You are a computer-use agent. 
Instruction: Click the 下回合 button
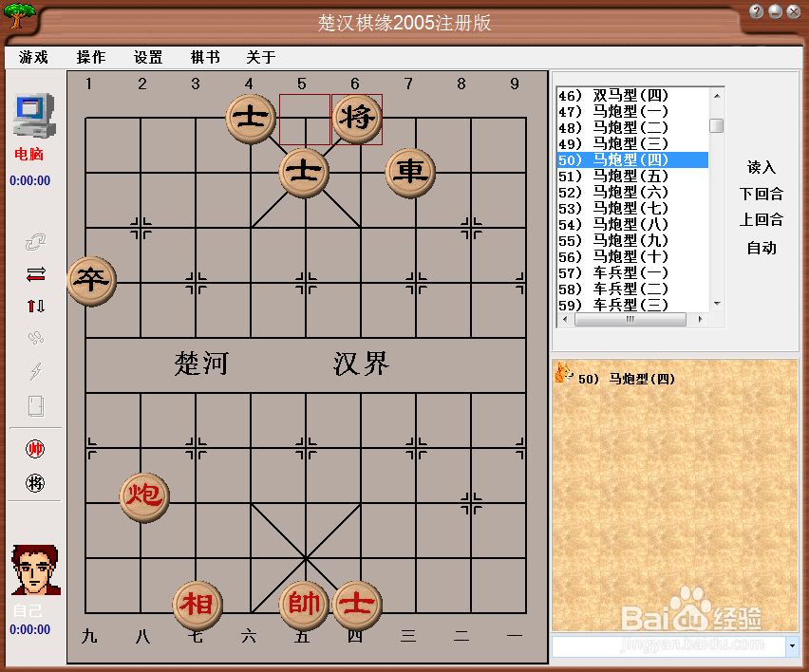point(762,194)
